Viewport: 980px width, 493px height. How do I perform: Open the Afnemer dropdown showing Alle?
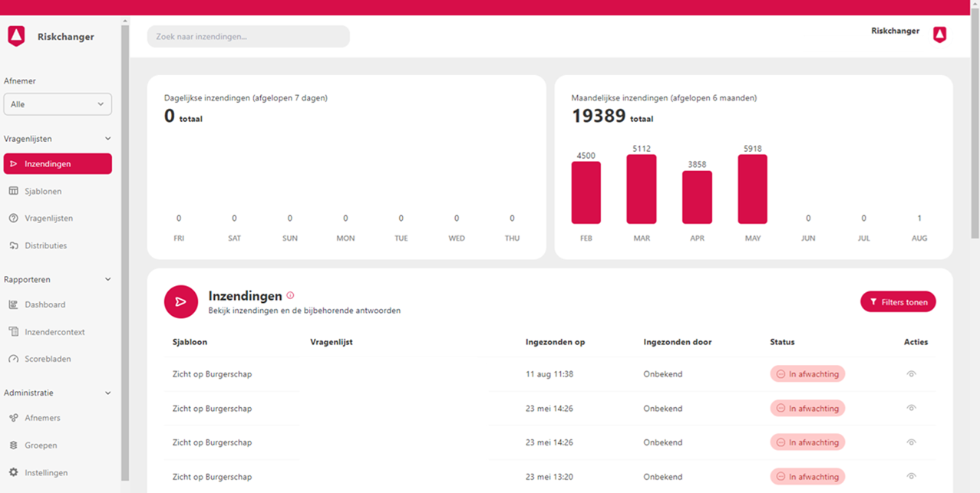point(58,104)
